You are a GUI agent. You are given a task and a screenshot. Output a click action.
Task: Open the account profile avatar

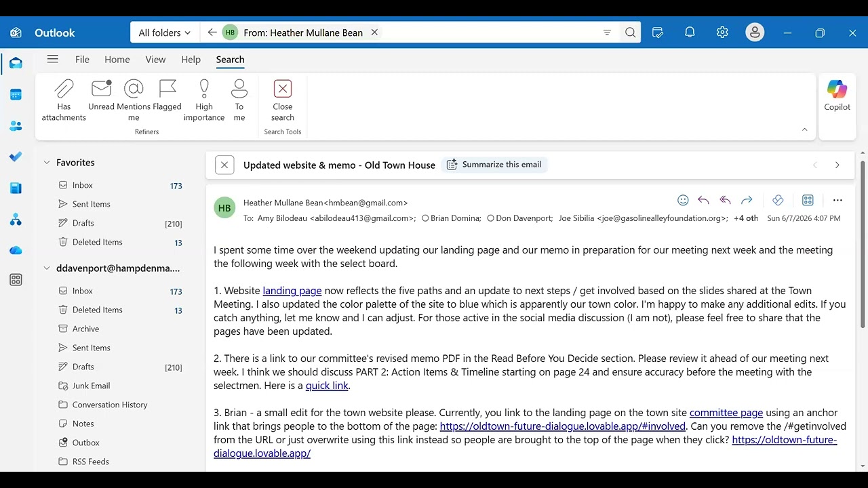755,33
